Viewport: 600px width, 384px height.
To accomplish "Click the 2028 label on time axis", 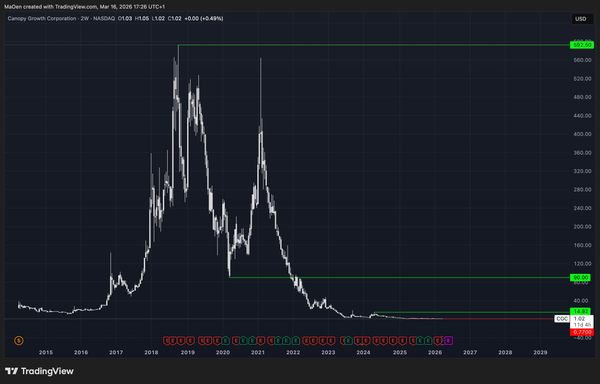I will 505,352.
